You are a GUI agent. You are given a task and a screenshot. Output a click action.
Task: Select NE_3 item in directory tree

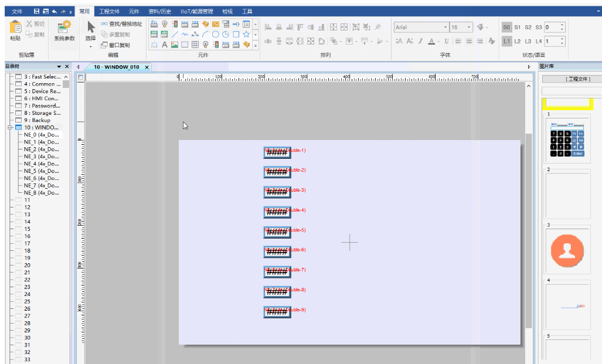tap(41, 157)
